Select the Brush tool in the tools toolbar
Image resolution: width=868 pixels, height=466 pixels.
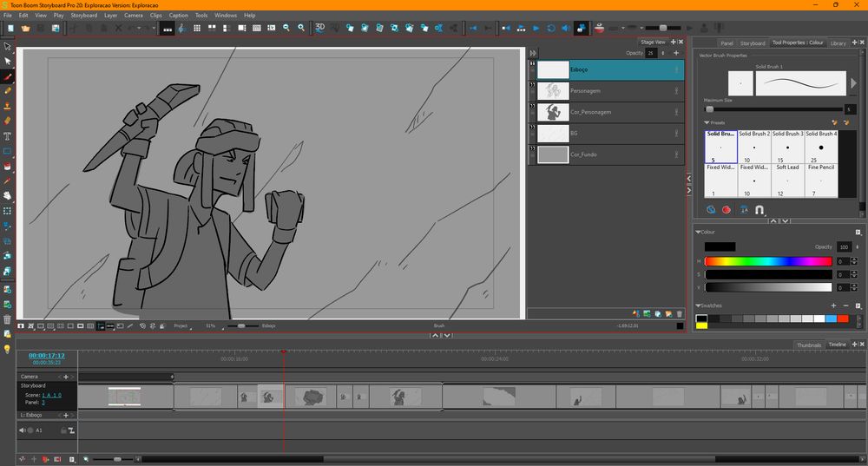[x=8, y=75]
